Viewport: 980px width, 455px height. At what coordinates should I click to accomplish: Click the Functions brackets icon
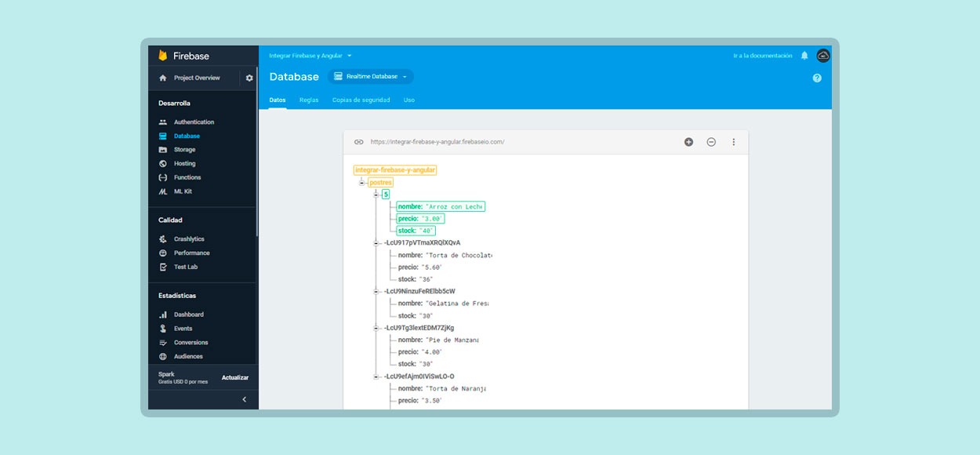(x=163, y=177)
